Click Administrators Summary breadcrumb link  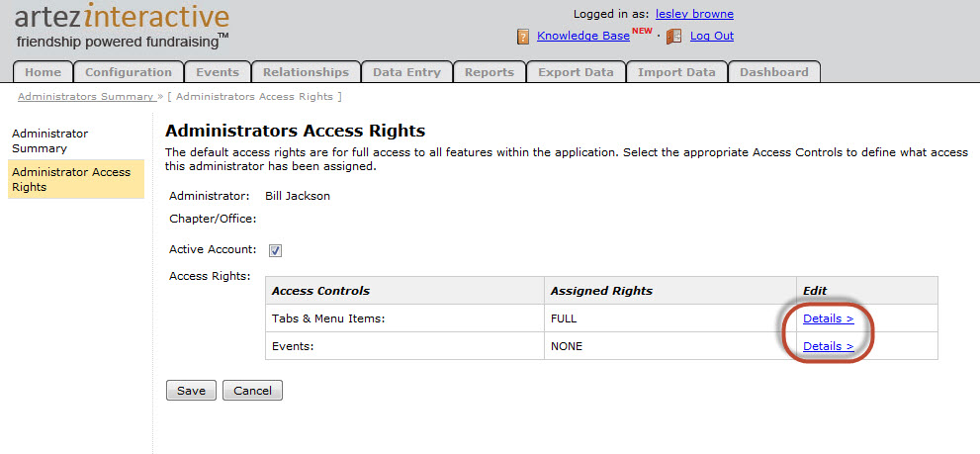(85, 97)
